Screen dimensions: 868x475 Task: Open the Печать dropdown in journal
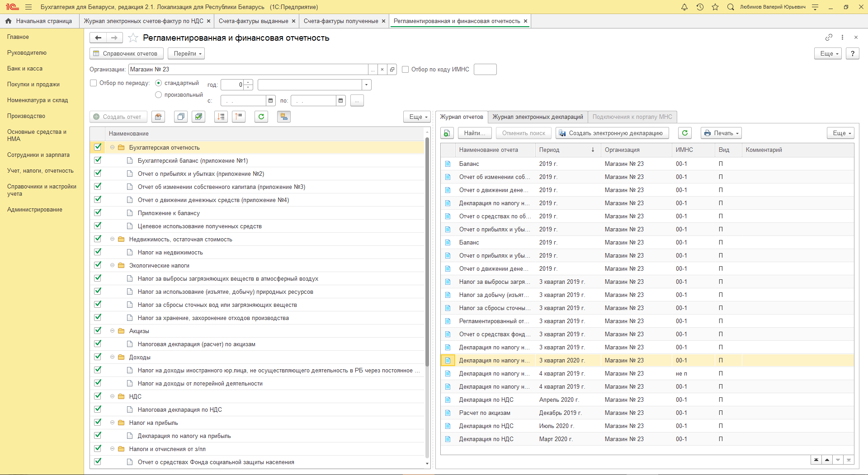coord(721,133)
